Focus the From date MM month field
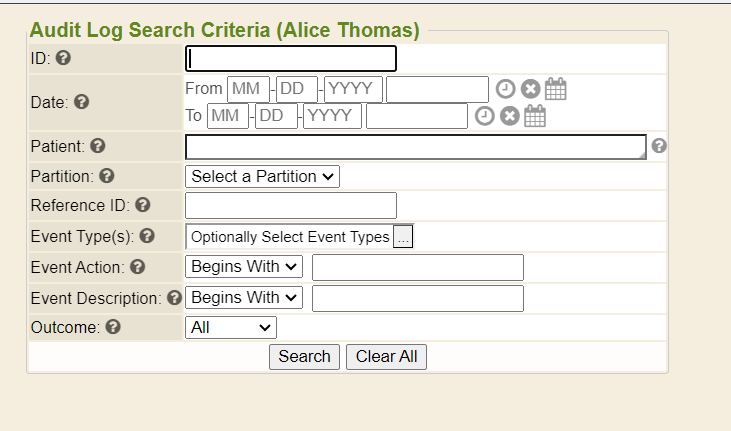 [248, 89]
